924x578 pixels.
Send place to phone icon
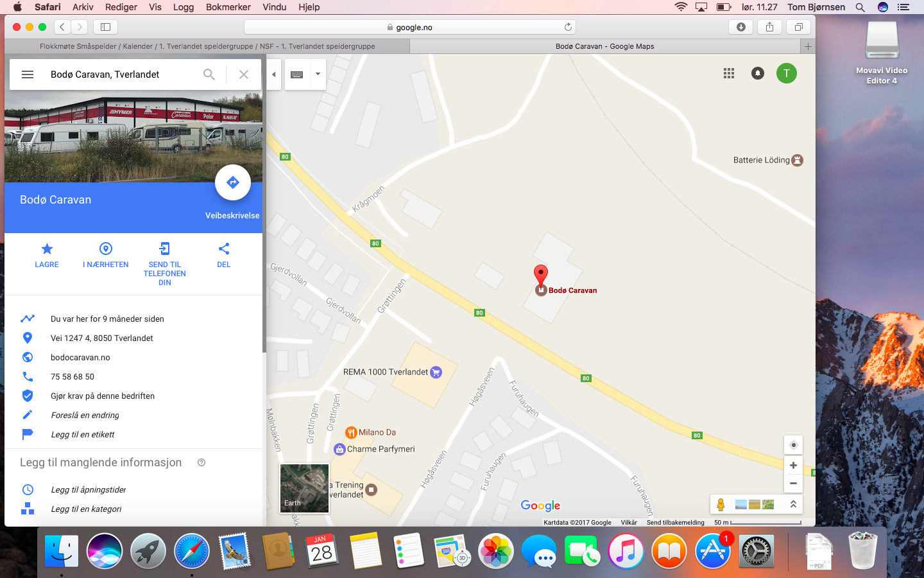click(x=165, y=249)
